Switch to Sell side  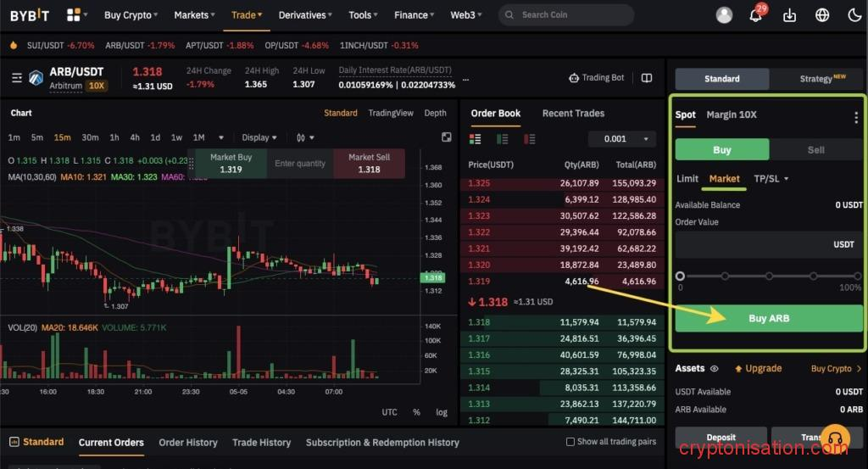tap(815, 149)
